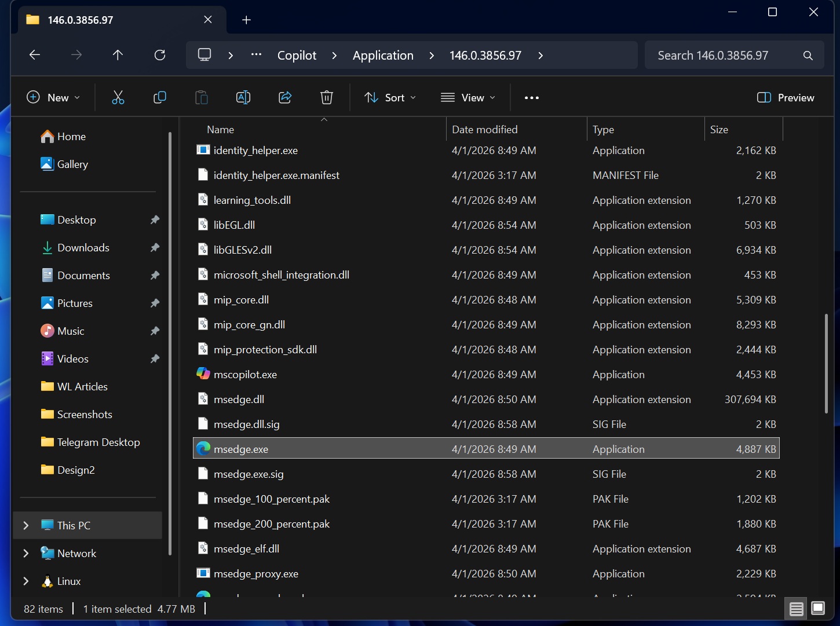Image resolution: width=840 pixels, height=626 pixels.
Task: Toggle the Preview pane
Action: 785,97
